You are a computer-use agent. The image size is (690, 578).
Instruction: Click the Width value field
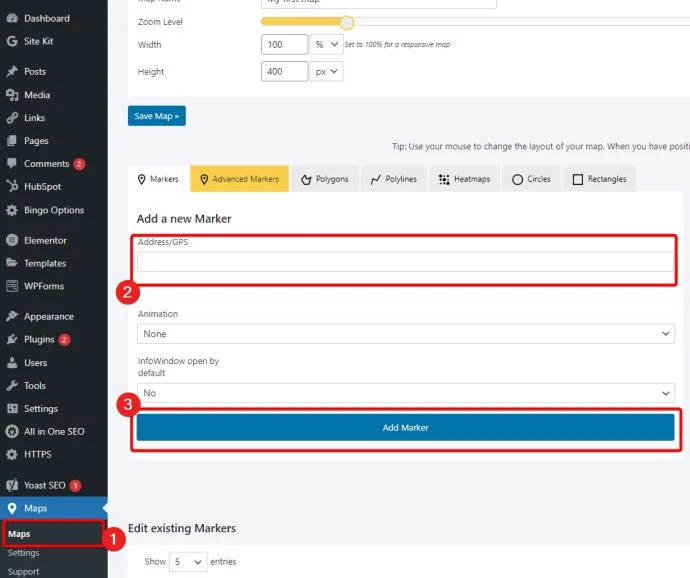click(x=285, y=44)
